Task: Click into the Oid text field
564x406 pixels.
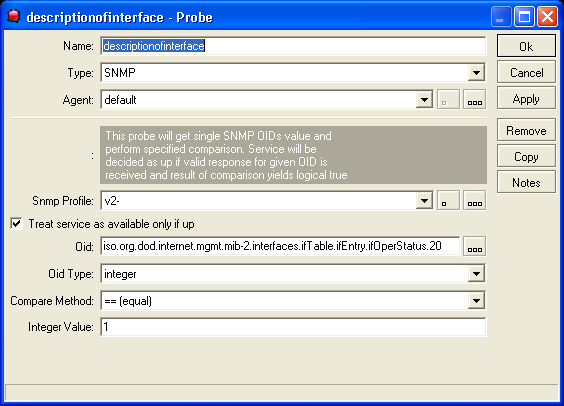Action: click(280, 246)
